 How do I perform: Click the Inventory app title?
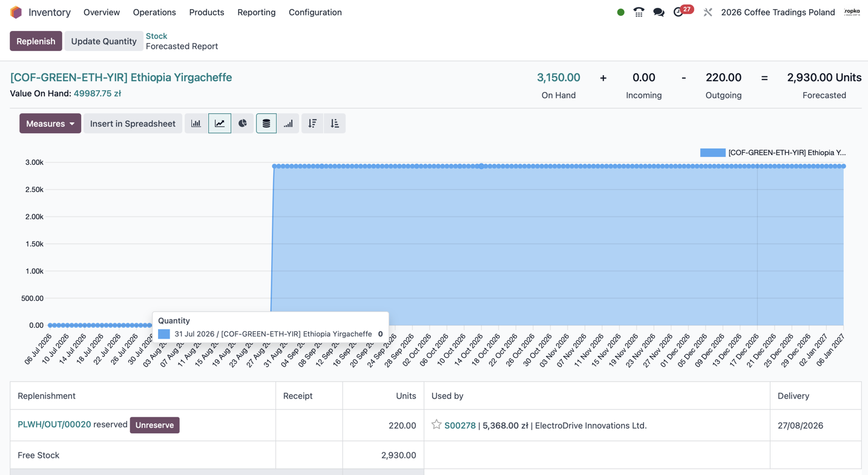click(50, 12)
